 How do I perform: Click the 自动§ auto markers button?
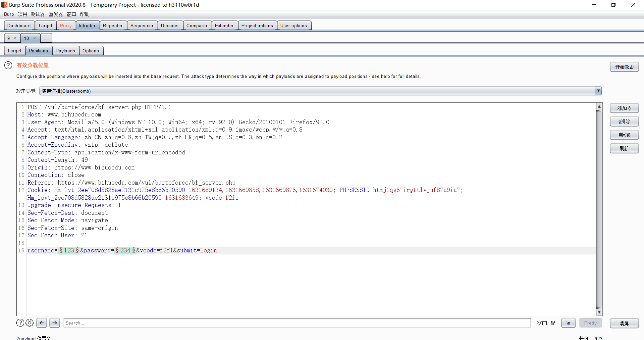[624, 135]
